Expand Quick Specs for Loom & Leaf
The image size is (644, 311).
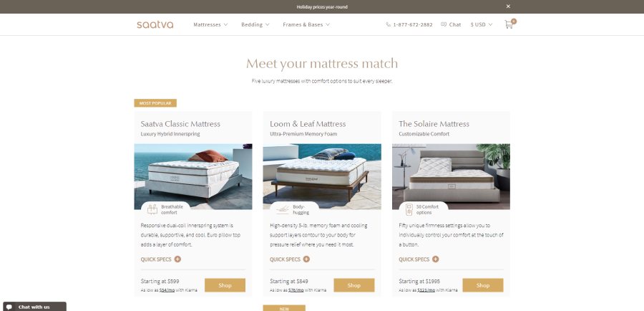[x=290, y=259]
